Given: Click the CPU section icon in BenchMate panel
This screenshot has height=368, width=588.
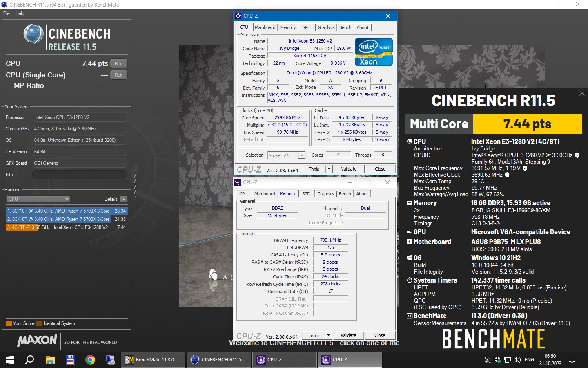Looking at the screenshot, I should click(x=410, y=141).
